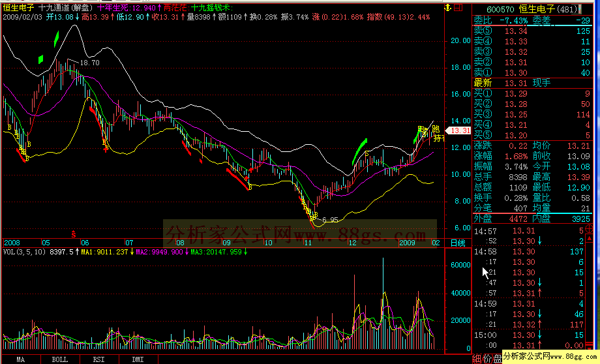Click the 15:00 13.30 tick row
The height and width of the screenshot is (364, 600).
point(529,335)
